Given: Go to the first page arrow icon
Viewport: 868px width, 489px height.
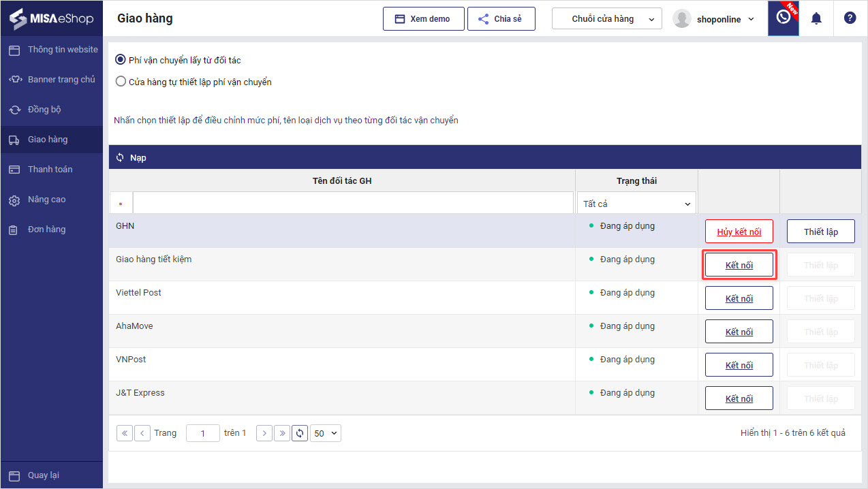Looking at the screenshot, I should pyautogui.click(x=125, y=433).
